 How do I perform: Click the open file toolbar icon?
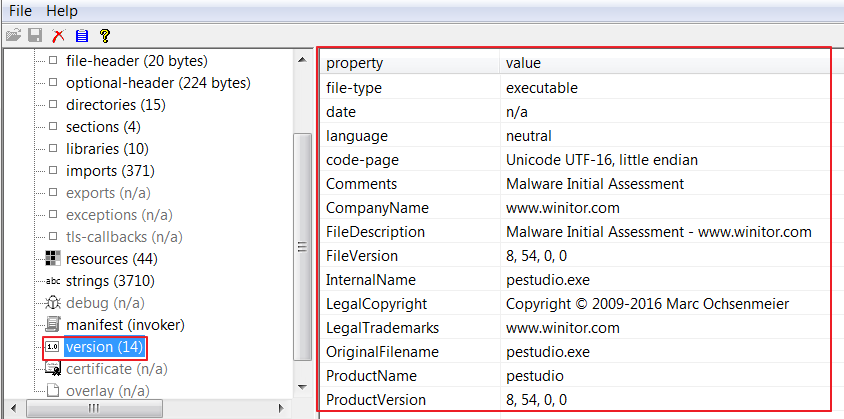(13, 36)
